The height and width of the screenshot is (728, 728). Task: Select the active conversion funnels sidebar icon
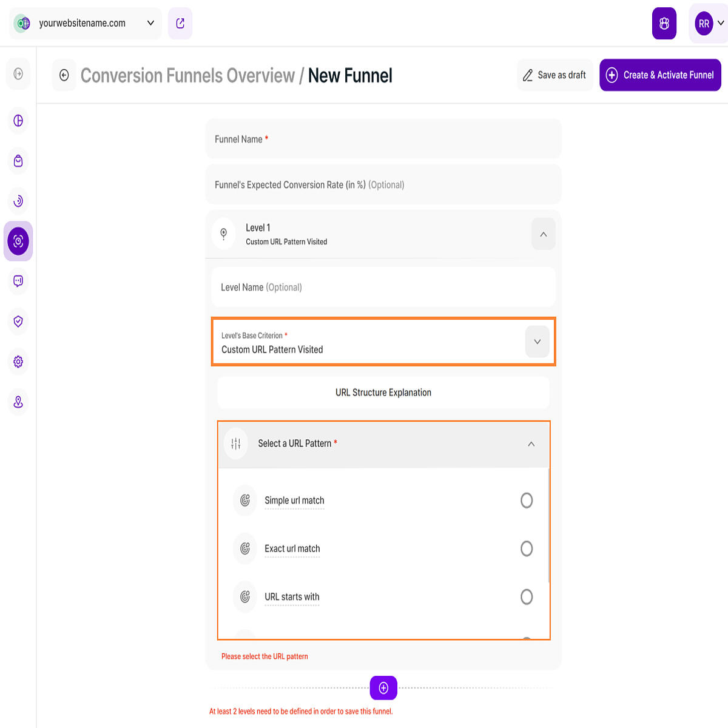[x=18, y=241]
